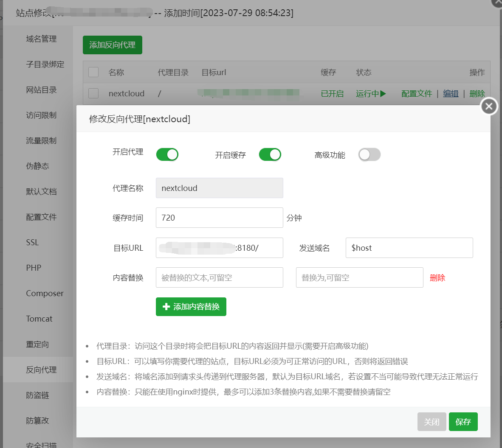Click the 添加反向代理 button
Image resolution: width=502 pixels, height=448 pixels.
[x=112, y=45]
